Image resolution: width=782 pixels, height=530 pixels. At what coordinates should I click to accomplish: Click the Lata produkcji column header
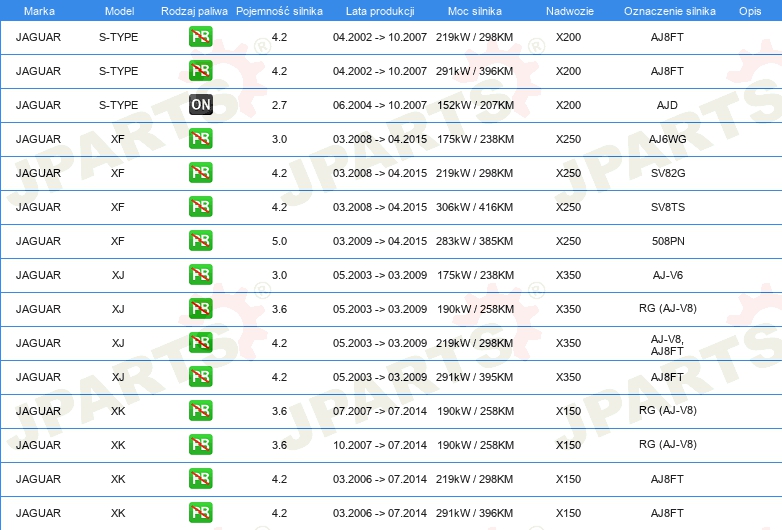(379, 10)
